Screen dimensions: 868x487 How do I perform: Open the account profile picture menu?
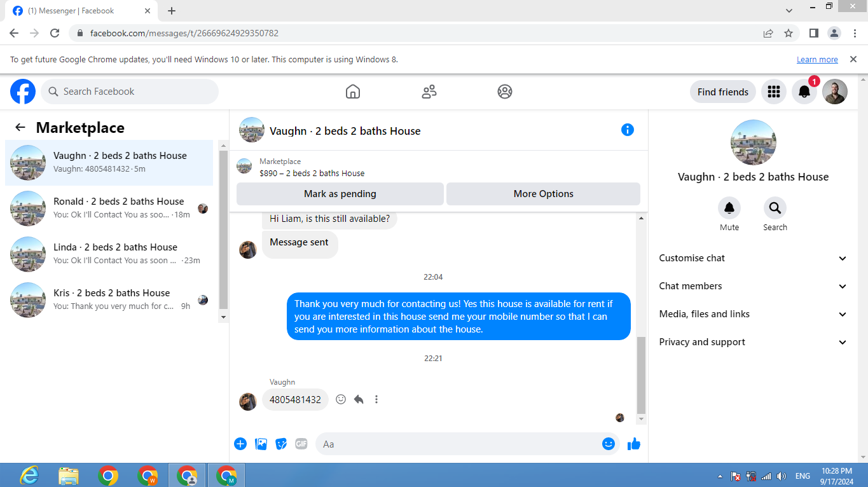[x=835, y=92]
